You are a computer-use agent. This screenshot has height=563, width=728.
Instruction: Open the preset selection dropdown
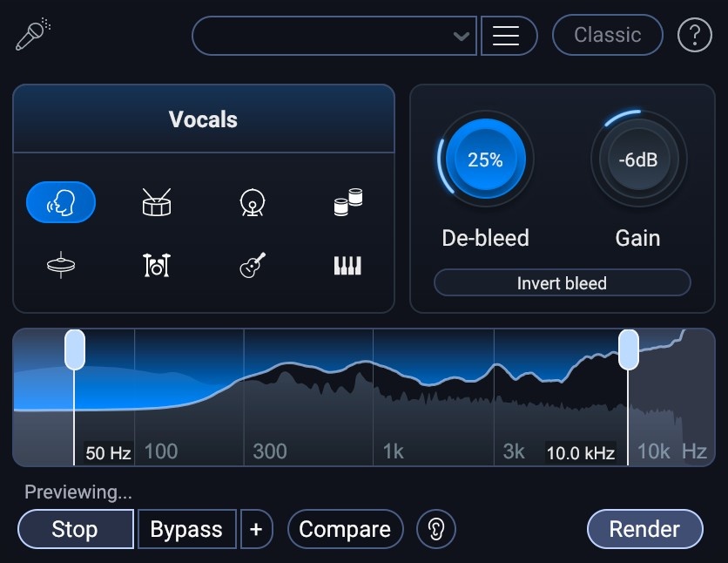(x=334, y=36)
